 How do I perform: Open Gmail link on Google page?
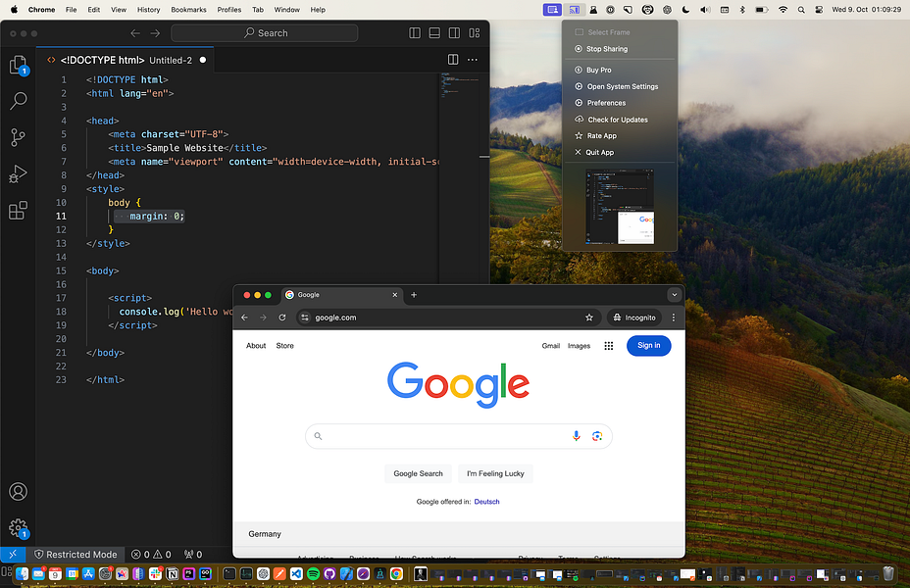click(551, 346)
